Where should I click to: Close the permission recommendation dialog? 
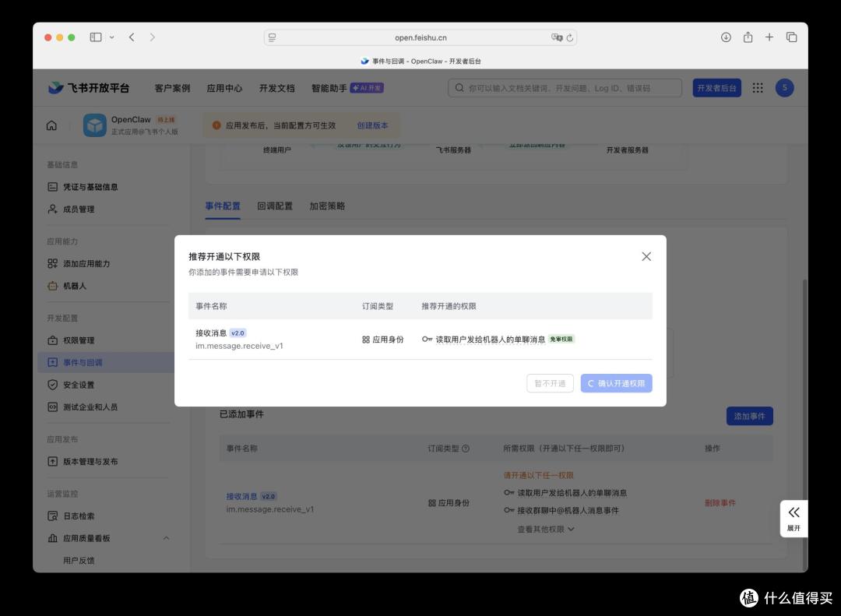pyautogui.click(x=646, y=256)
